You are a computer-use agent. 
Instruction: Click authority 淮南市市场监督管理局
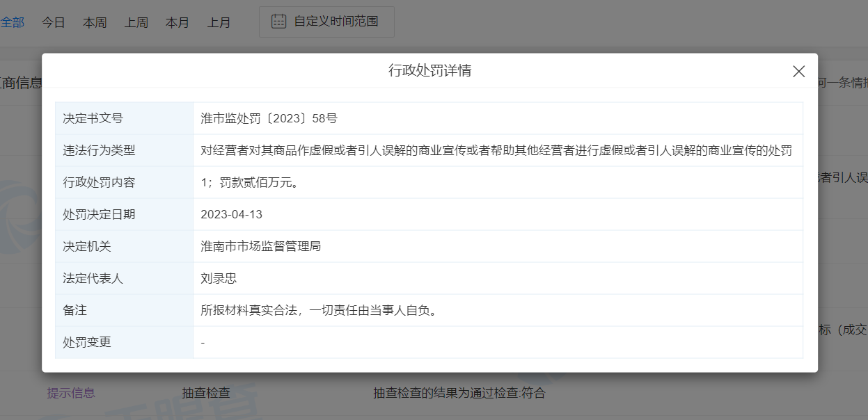[x=260, y=246]
